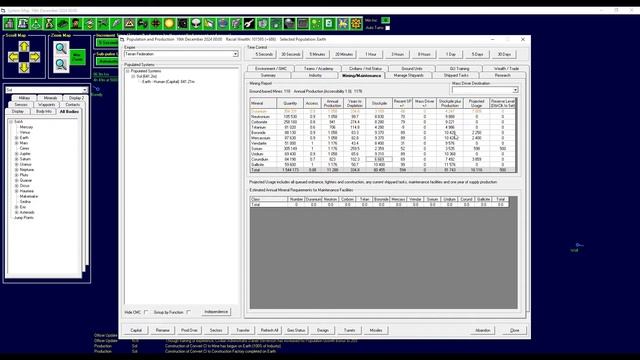
Task: Select Jump Points in the bodies list
Action: coord(24,218)
